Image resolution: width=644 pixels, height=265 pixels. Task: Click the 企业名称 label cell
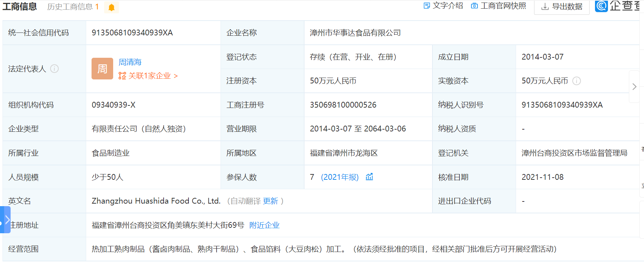(262, 33)
